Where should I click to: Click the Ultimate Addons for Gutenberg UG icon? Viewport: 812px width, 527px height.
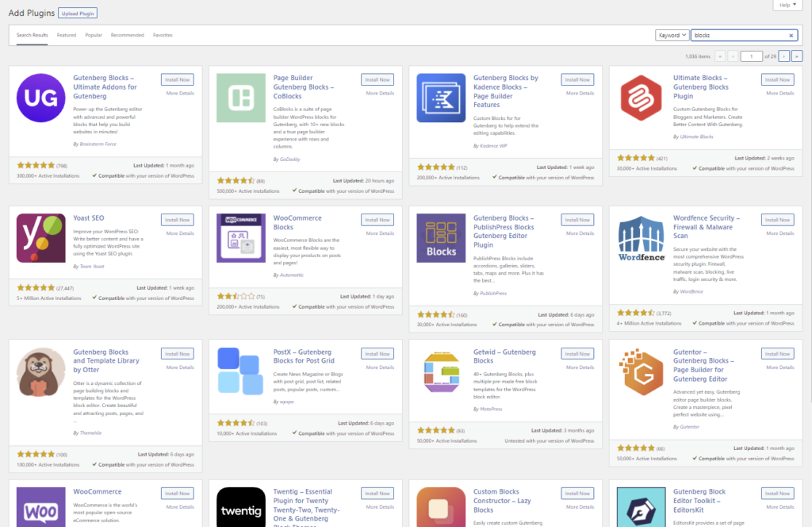click(41, 98)
